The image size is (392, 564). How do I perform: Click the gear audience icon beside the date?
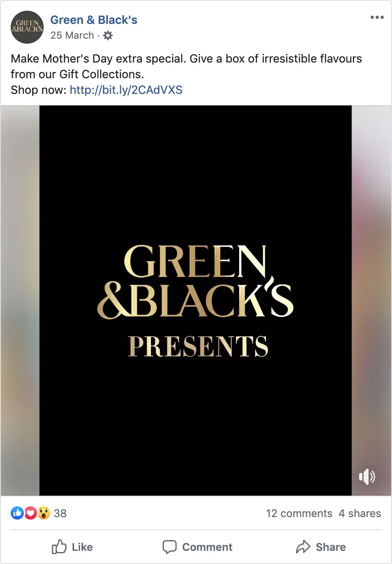coord(108,35)
